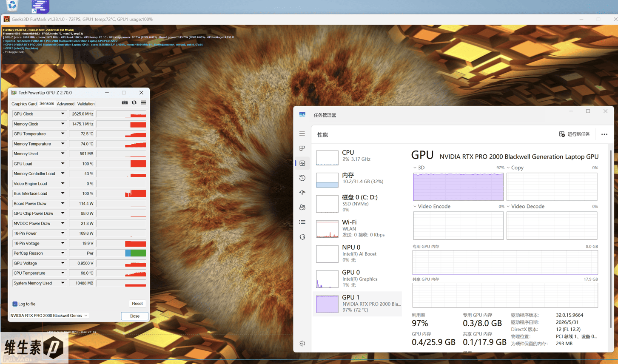Select the GPU 0 Intel Graphics entry

pos(357,279)
